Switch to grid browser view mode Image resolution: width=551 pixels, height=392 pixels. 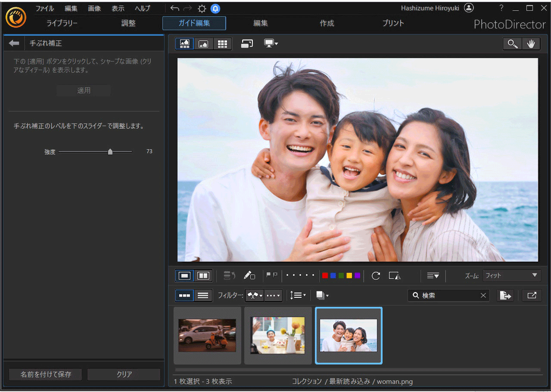coord(222,44)
